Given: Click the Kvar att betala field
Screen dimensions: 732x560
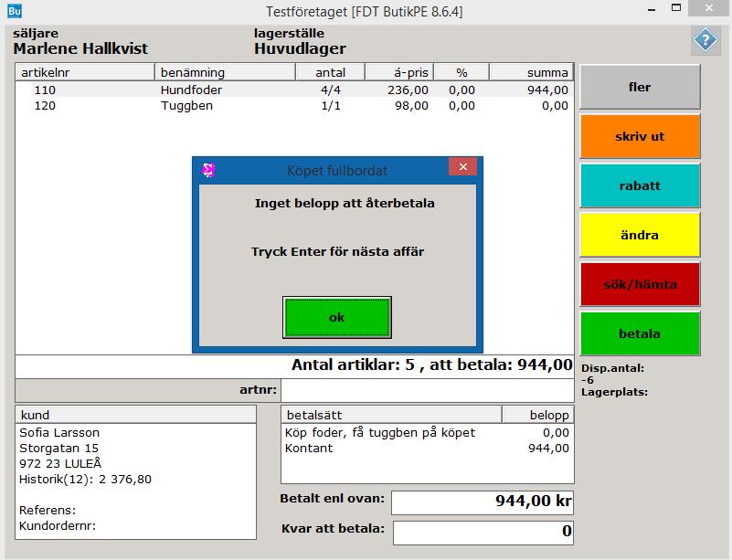Looking at the screenshot, I should pyautogui.click(x=483, y=533).
